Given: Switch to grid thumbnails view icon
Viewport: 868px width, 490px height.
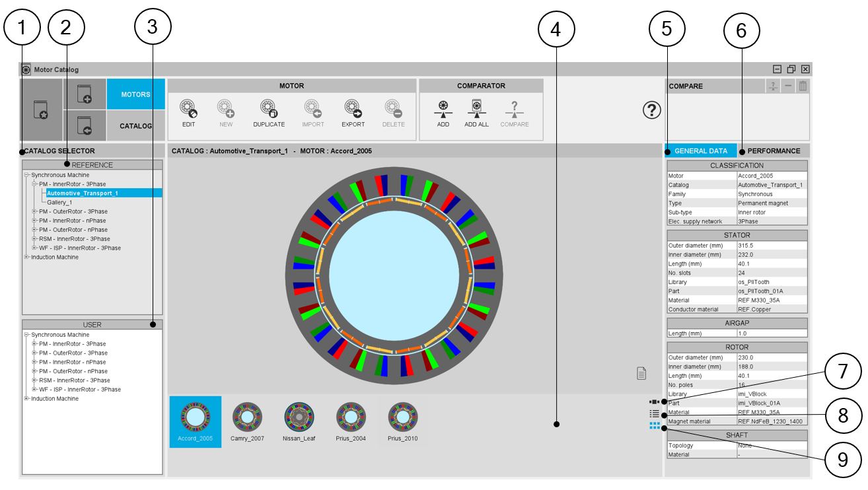Looking at the screenshot, I should [655, 426].
